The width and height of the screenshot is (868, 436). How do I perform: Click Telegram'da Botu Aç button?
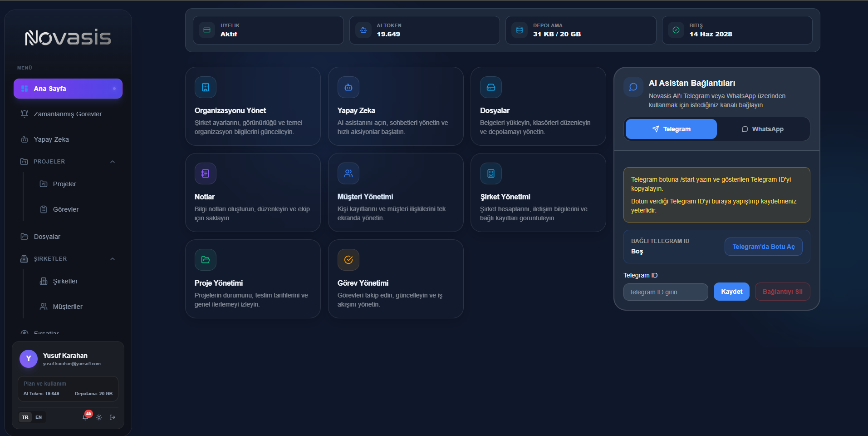pyautogui.click(x=764, y=247)
